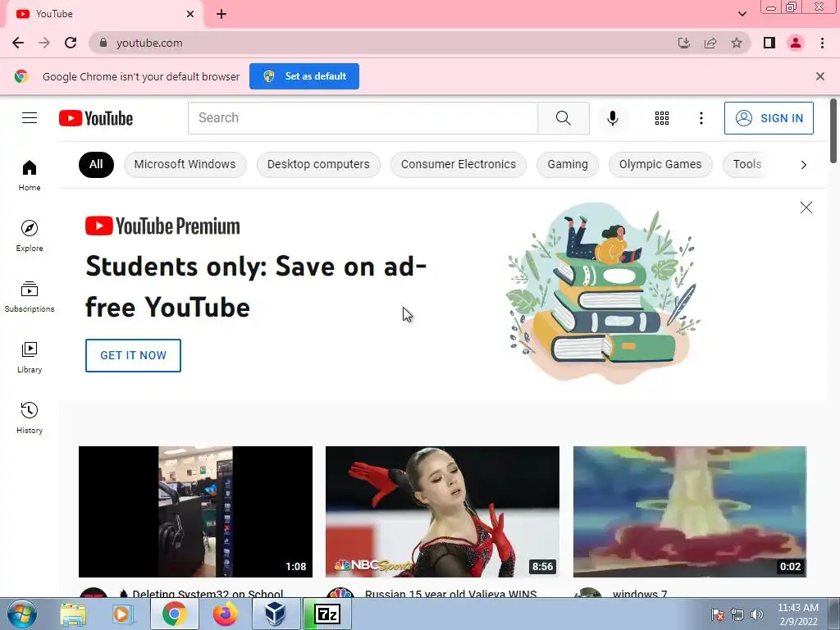
Task: Toggle Chrome side panel icon
Action: point(769,43)
